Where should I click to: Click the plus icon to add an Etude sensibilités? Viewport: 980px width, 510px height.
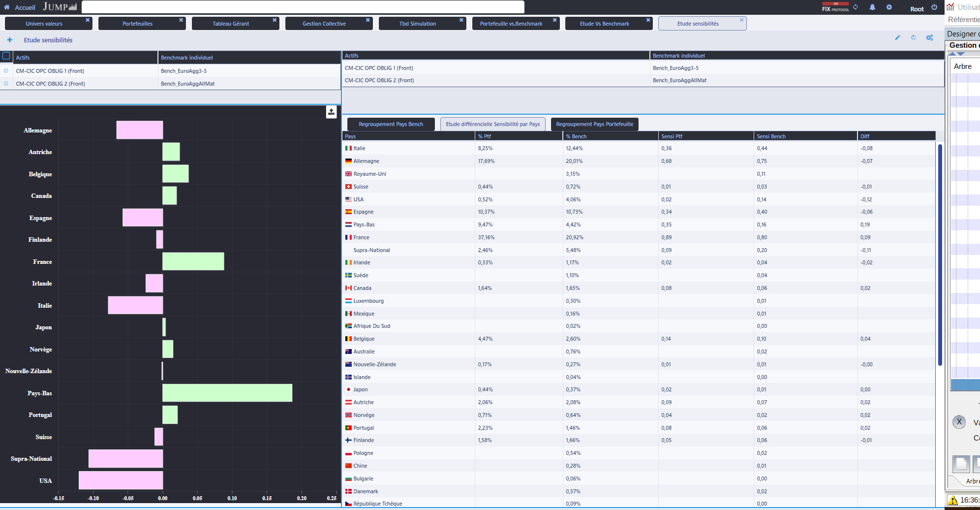click(x=9, y=40)
